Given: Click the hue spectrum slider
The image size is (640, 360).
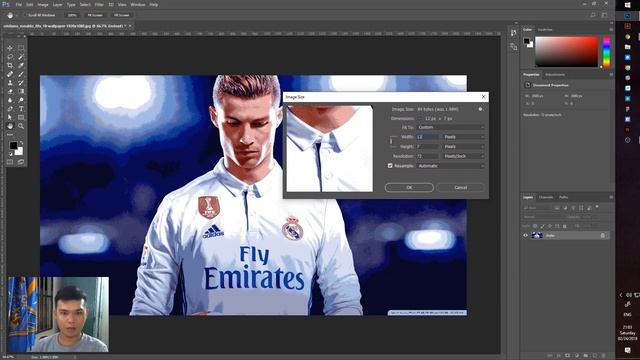Looking at the screenshot, I should [x=606, y=51].
